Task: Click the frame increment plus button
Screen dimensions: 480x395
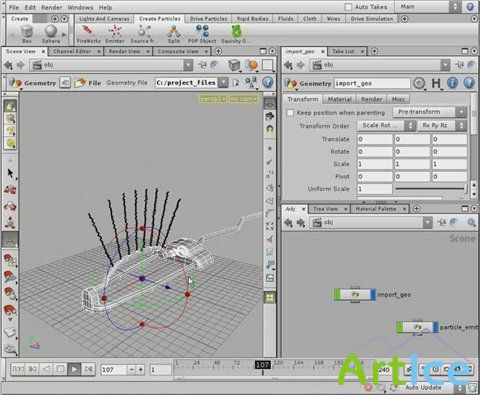Action: (141, 369)
